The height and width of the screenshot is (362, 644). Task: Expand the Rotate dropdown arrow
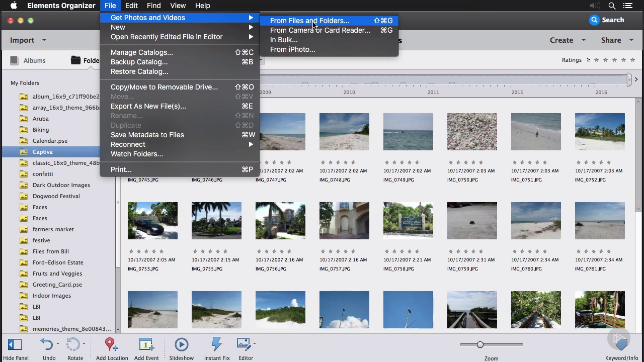click(84, 344)
